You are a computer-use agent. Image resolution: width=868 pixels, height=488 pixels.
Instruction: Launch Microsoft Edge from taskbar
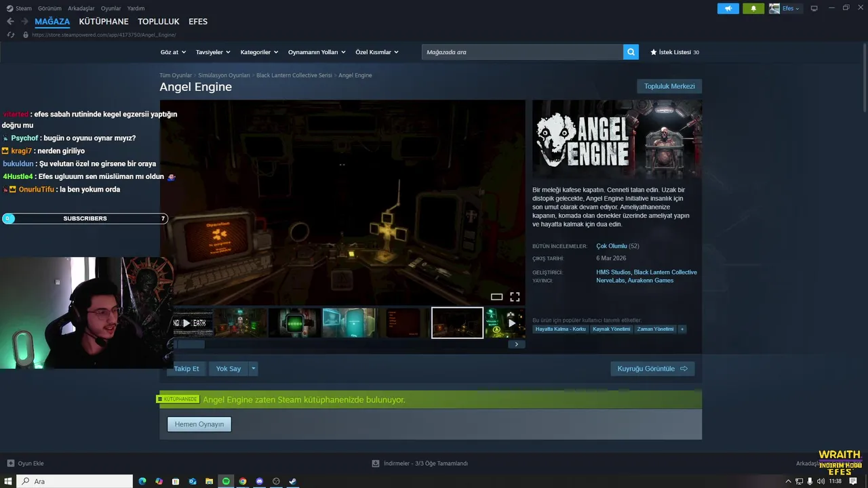point(142,481)
